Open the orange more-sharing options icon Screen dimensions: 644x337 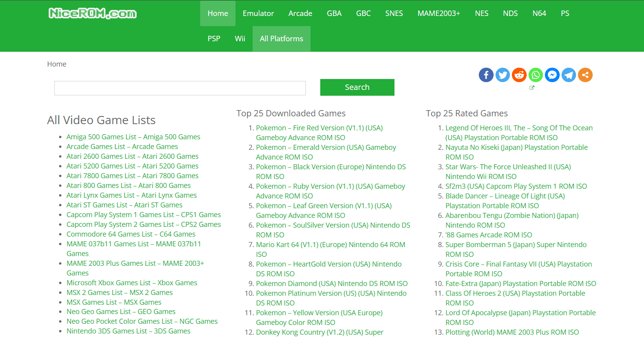coord(585,75)
